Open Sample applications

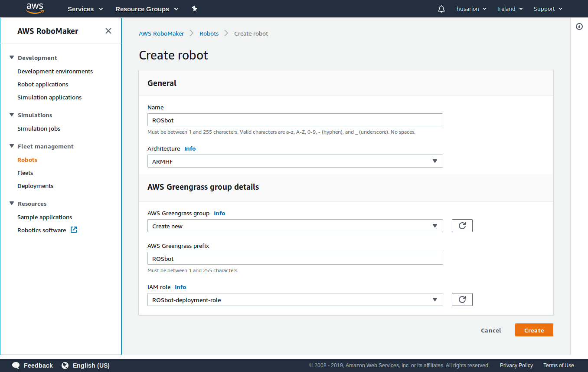(45, 217)
